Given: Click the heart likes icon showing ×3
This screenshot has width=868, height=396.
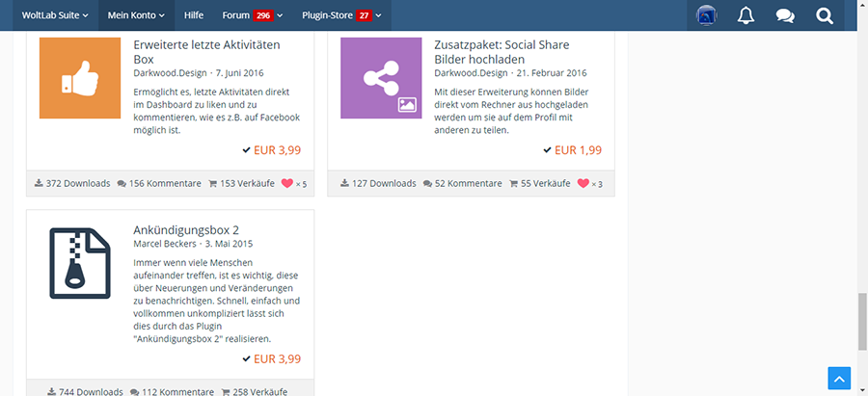Looking at the screenshot, I should (583, 183).
